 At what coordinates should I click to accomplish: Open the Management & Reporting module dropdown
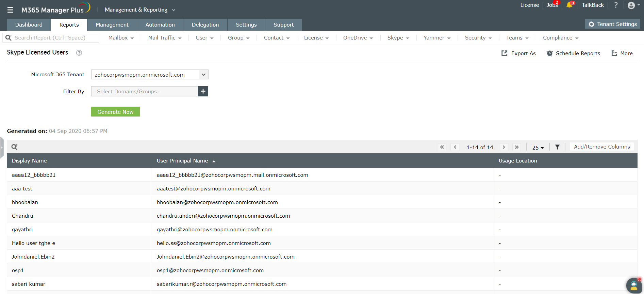[x=140, y=10]
